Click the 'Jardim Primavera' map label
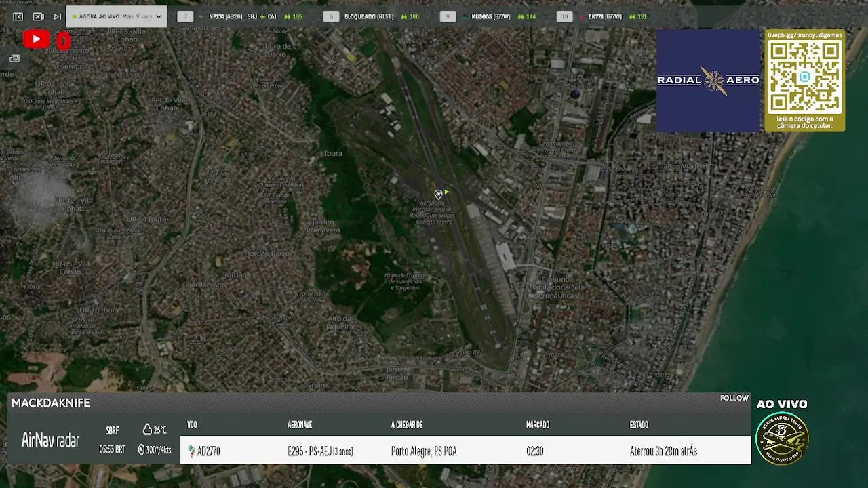This screenshot has width=868, height=488. 323,226
